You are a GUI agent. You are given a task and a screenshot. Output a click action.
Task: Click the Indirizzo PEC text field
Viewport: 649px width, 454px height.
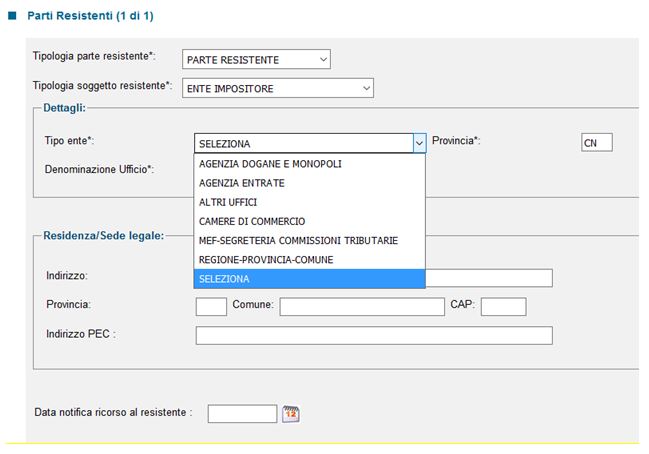(374, 335)
